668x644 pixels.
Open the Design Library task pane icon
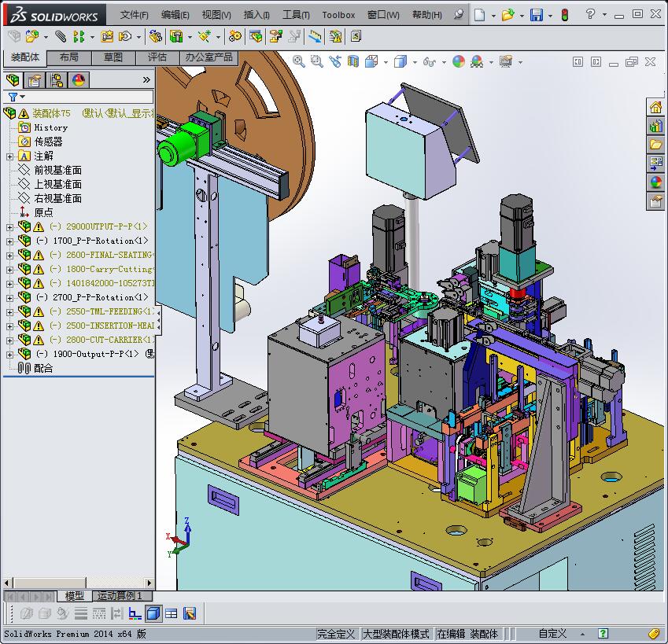655,126
